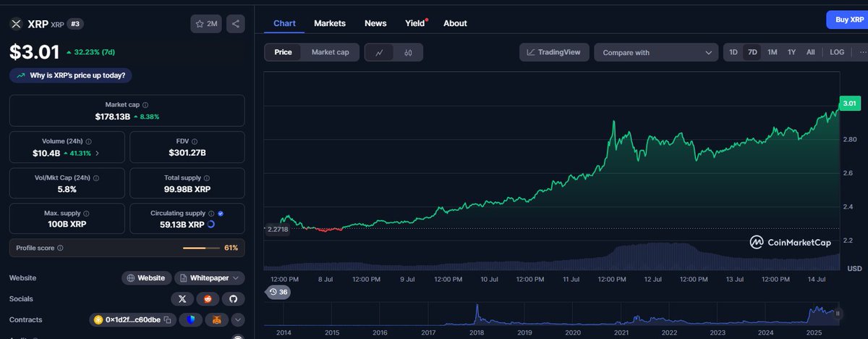Click the history clock badge showing 36
The width and height of the screenshot is (868, 339).
coord(278,292)
